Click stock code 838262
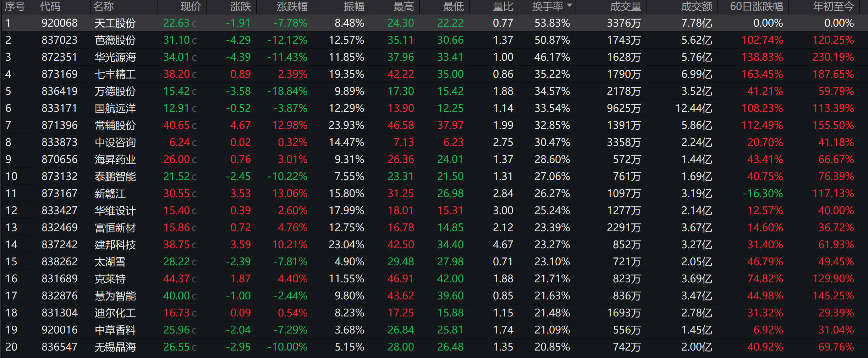Screen dimensions: 868x358 [x=59, y=262]
